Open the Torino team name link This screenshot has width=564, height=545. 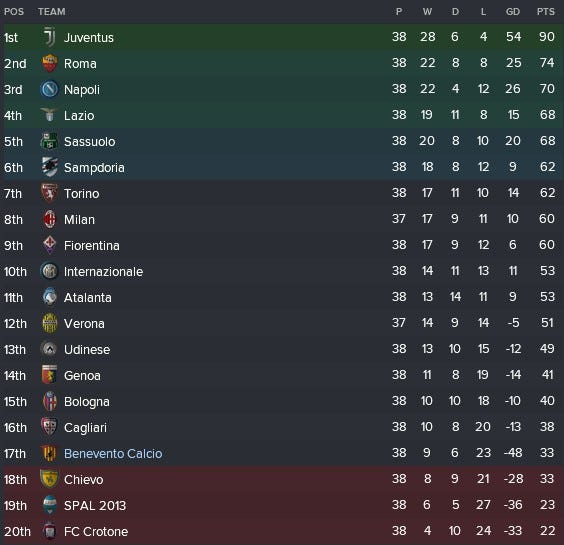click(82, 194)
